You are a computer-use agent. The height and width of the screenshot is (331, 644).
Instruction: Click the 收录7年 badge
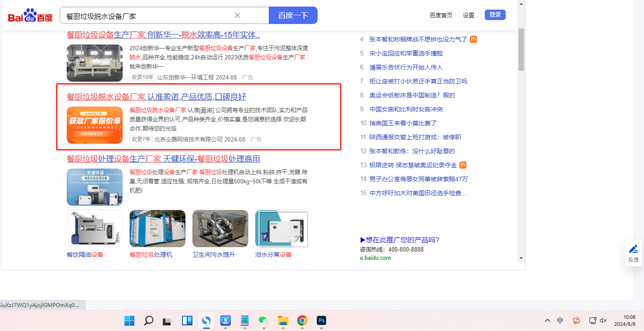pos(141,139)
